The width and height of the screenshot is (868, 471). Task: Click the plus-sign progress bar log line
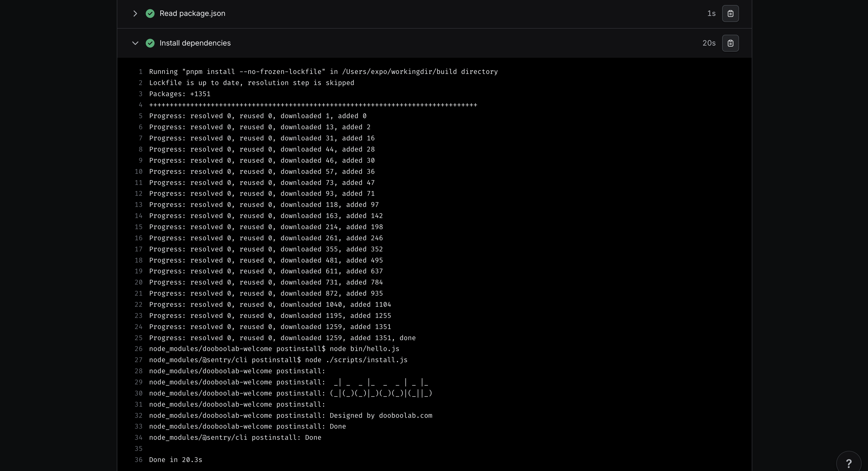click(313, 105)
